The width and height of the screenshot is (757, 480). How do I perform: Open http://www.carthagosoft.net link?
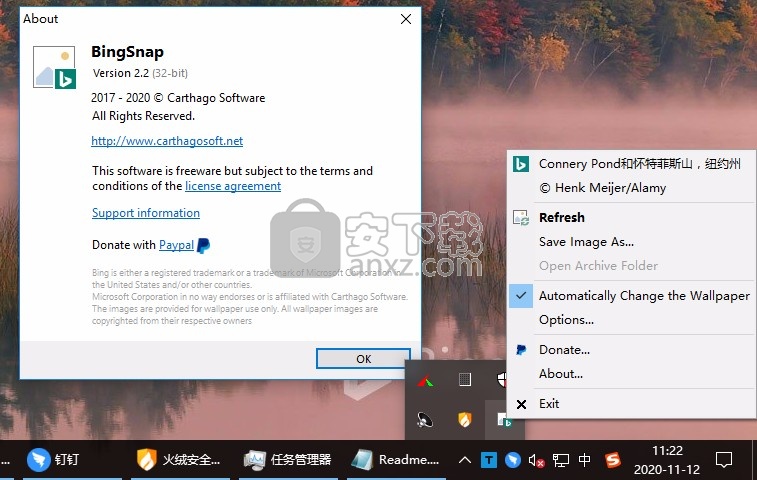pos(167,141)
